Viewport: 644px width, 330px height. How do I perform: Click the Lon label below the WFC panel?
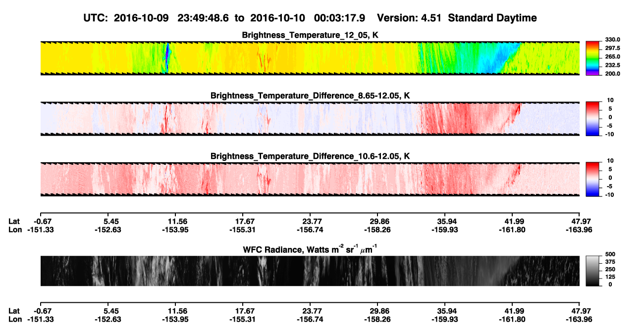15,319
